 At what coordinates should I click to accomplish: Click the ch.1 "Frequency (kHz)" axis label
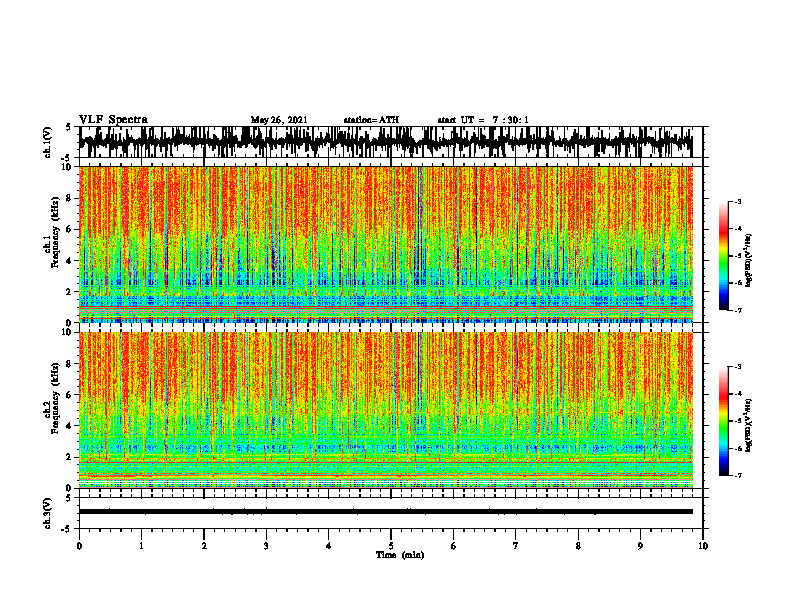tap(55, 232)
